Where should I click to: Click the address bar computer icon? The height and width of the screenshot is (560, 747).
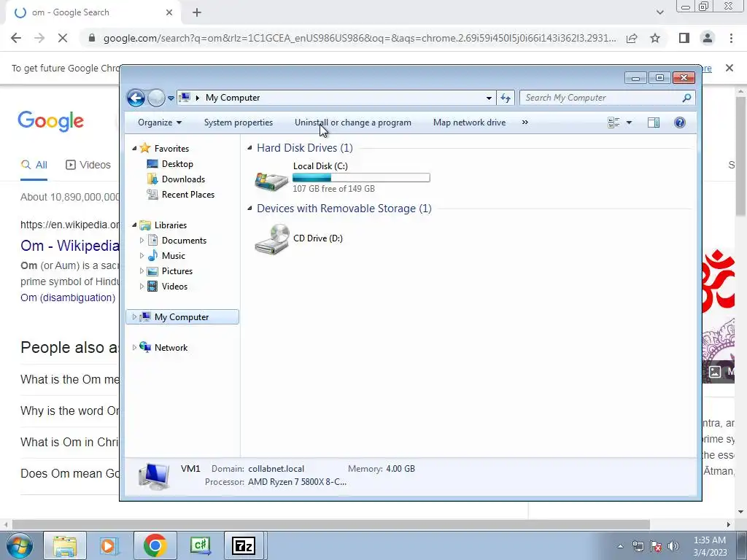click(185, 98)
